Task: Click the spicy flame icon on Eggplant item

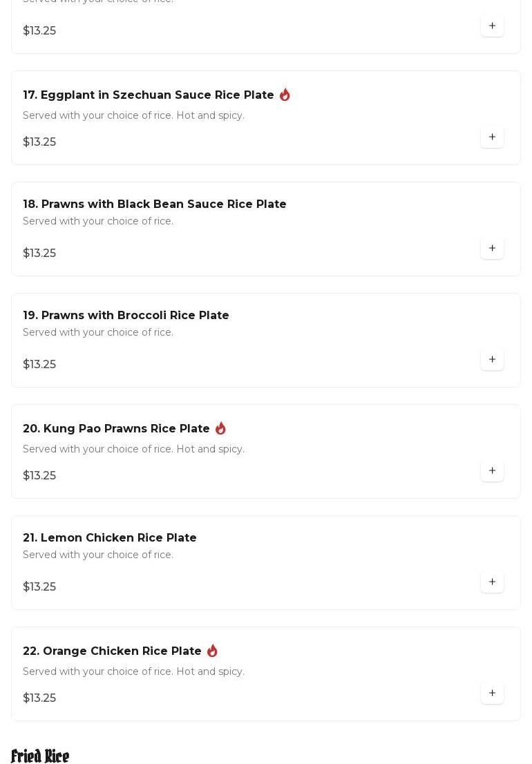Action: click(285, 95)
